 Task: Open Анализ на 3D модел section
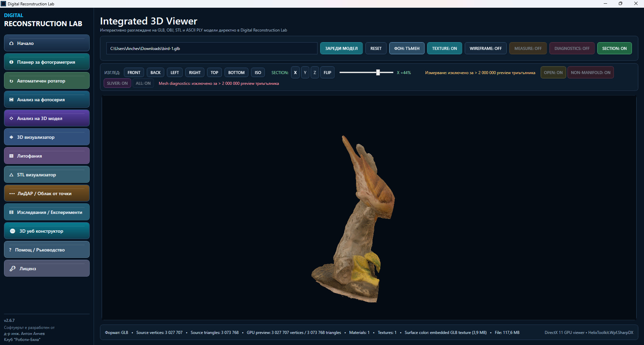point(47,118)
